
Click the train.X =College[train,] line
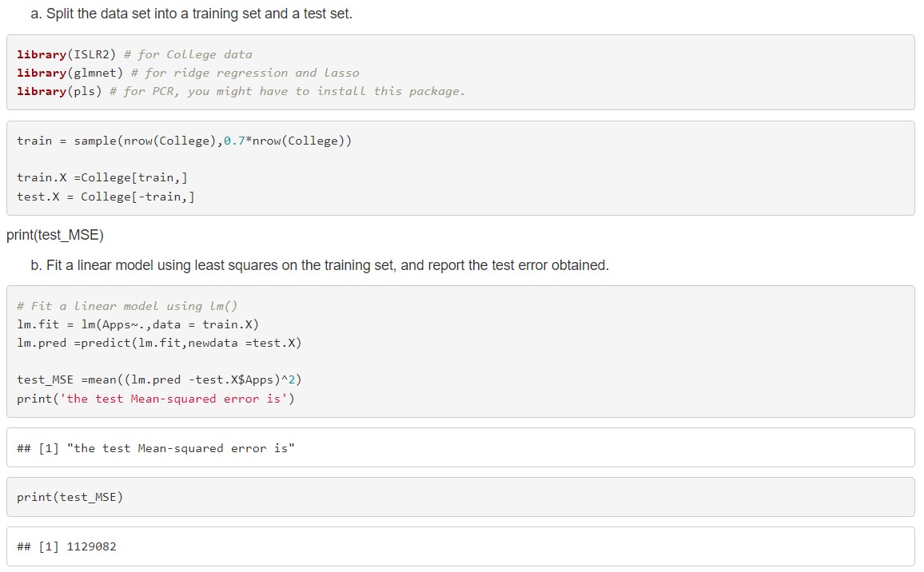102,177
